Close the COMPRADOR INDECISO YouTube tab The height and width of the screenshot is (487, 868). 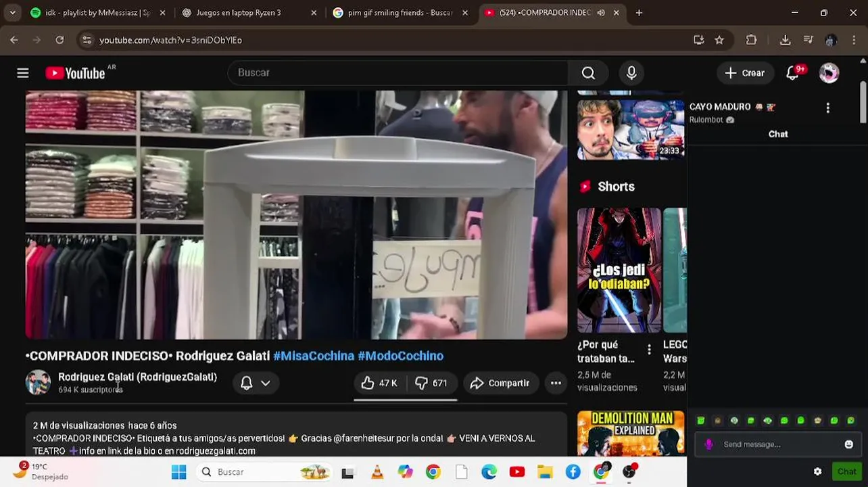click(617, 13)
